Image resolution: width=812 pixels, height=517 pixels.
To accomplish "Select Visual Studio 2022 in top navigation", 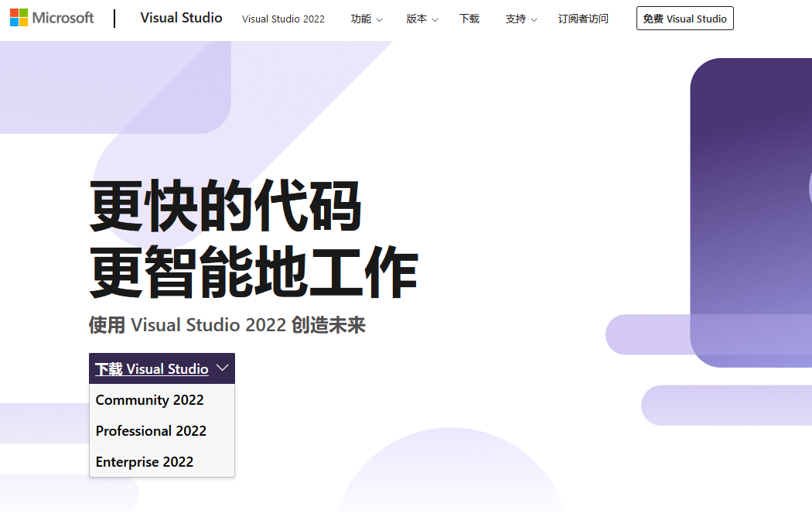I will (283, 19).
